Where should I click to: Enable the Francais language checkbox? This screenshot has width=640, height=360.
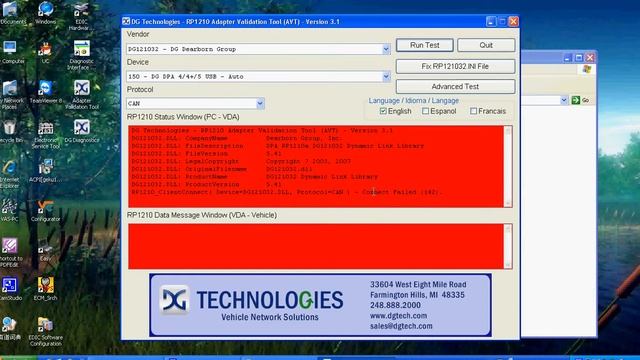coord(473,111)
